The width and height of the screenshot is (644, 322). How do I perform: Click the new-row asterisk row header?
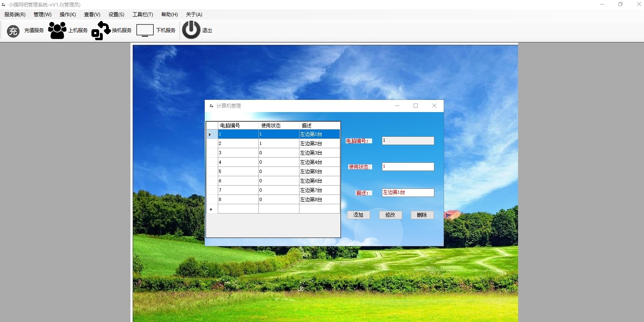[211, 209]
